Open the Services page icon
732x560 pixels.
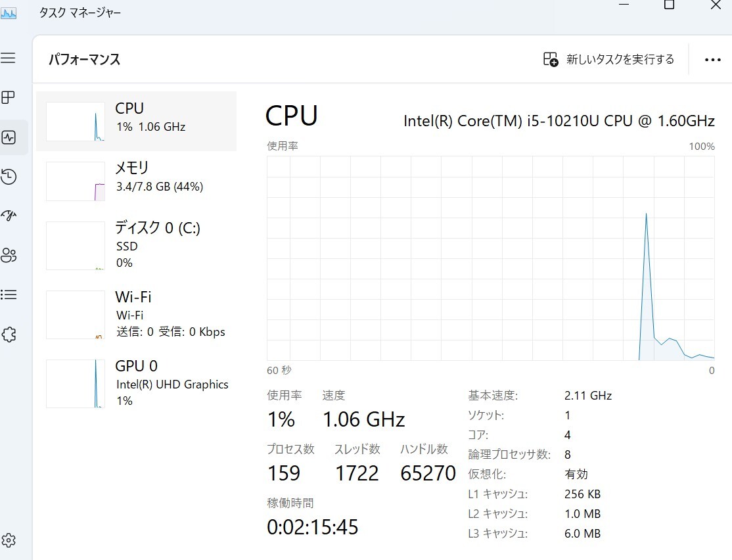pyautogui.click(x=9, y=335)
